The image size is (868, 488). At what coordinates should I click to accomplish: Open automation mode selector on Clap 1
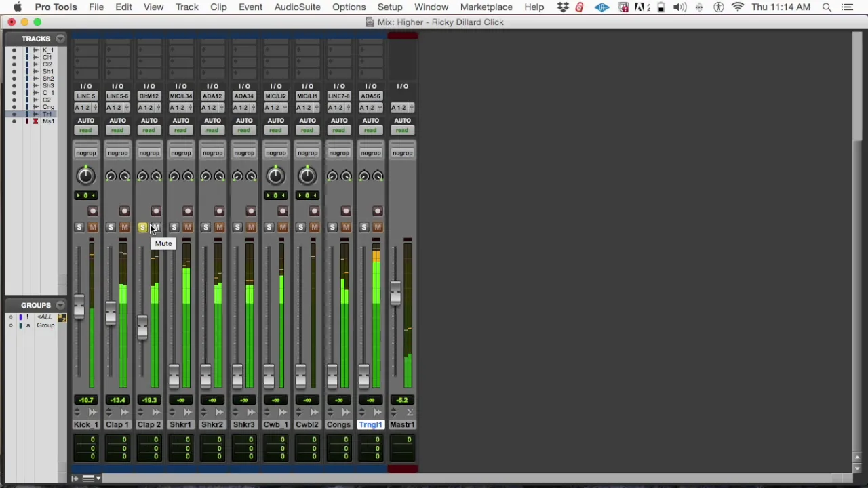[117, 130]
